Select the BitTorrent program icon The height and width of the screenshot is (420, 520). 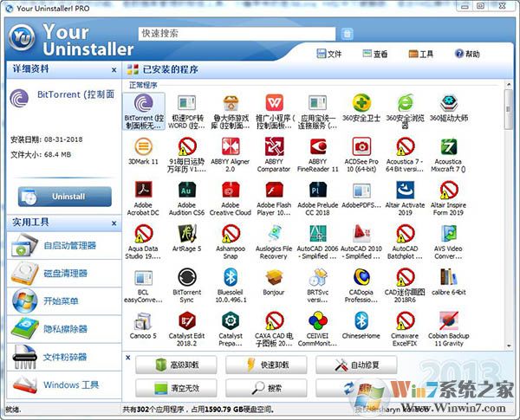(x=144, y=103)
